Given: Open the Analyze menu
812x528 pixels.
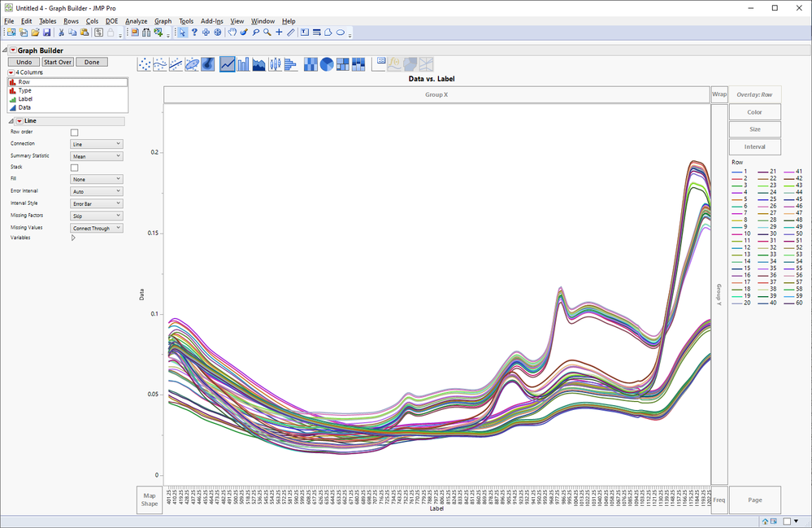Looking at the screenshot, I should [136, 21].
